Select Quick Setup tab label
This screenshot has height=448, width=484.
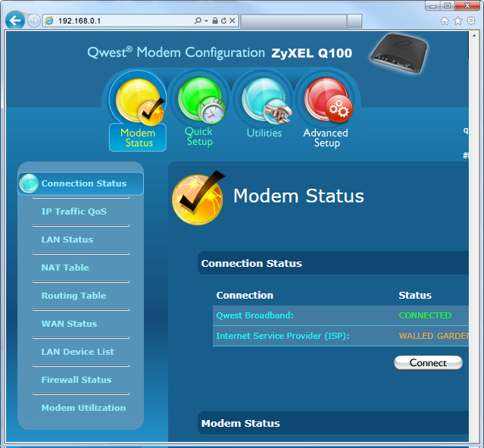point(199,136)
